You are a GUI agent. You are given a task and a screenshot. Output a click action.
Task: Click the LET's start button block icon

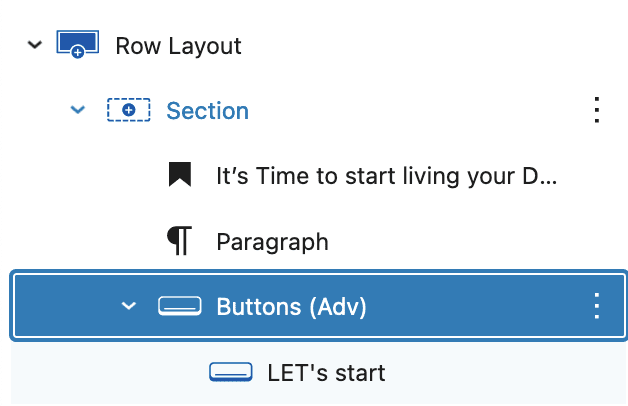point(231,372)
